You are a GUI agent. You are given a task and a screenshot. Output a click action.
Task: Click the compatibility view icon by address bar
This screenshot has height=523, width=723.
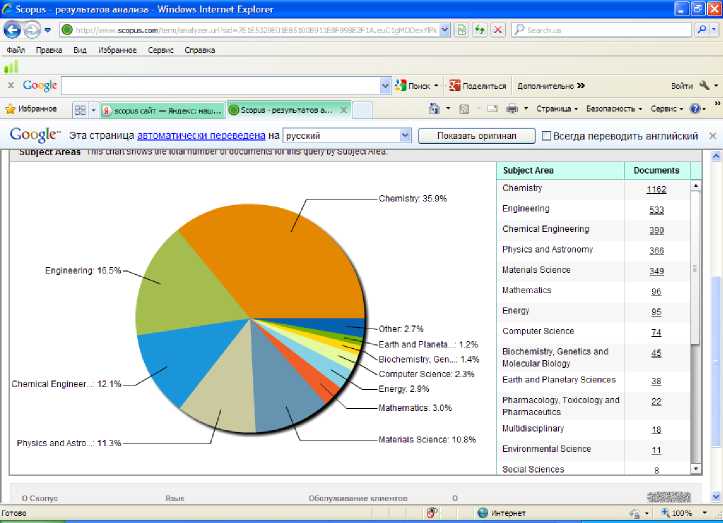(x=461, y=30)
